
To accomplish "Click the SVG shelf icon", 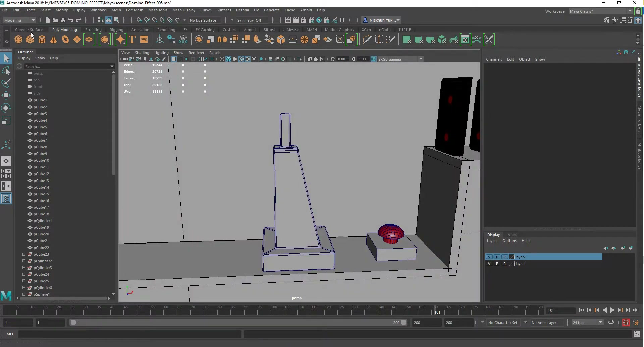I will pos(144,40).
